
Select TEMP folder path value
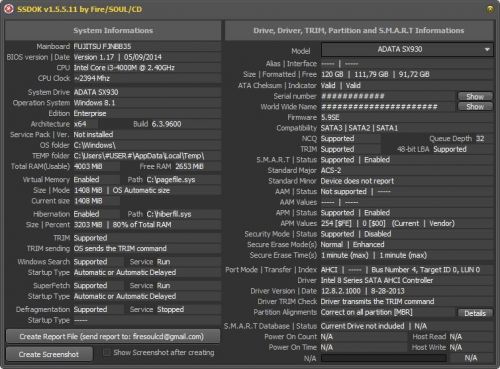139,156
